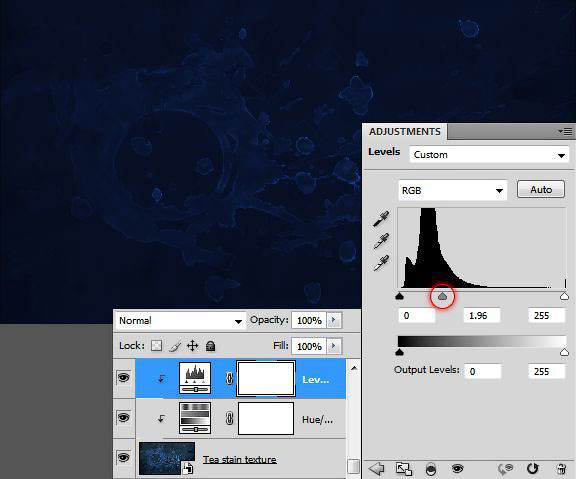This screenshot has height=479, width=576.
Task: Hide the Hue/Saturation layer
Action: tap(123, 417)
